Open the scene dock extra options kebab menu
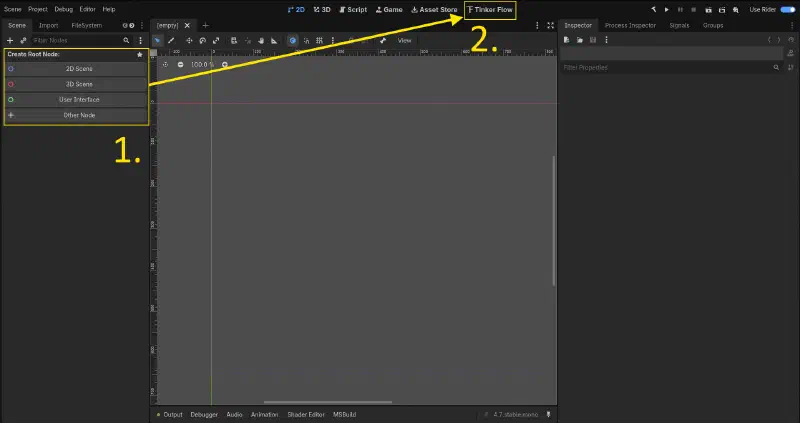This screenshot has width=800, height=423. point(140,40)
